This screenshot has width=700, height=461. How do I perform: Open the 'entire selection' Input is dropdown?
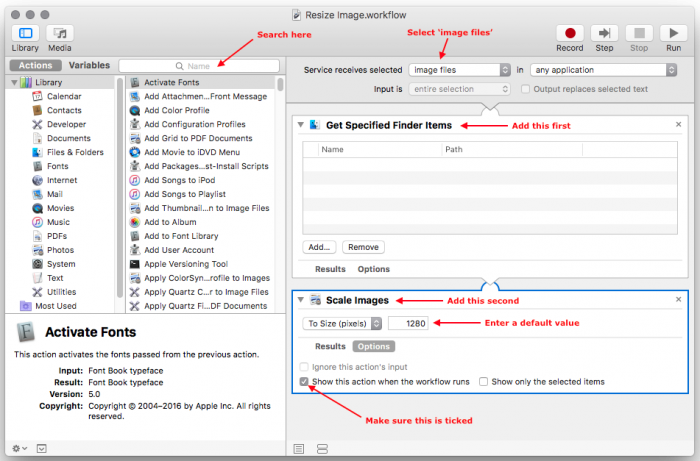pos(459,89)
